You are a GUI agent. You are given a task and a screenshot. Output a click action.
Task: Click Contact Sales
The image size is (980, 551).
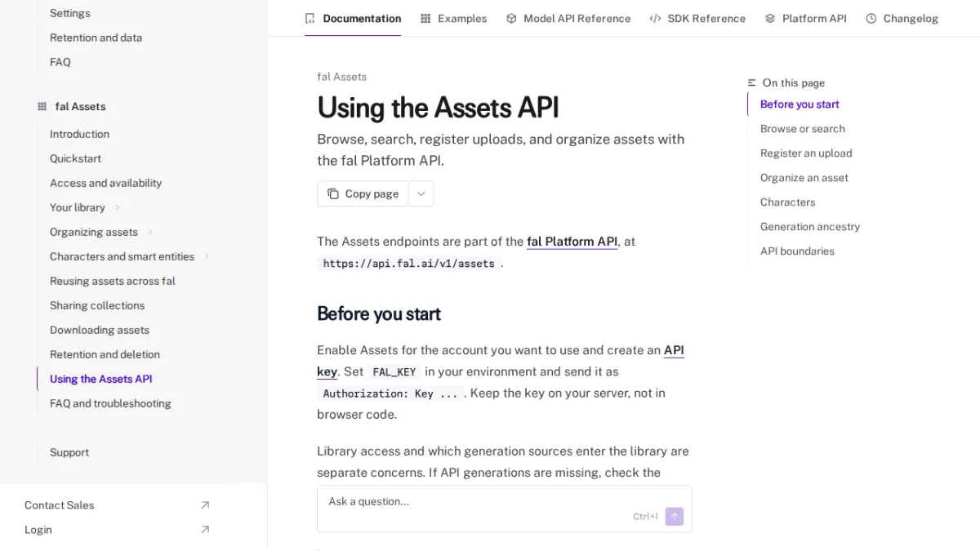(59, 505)
